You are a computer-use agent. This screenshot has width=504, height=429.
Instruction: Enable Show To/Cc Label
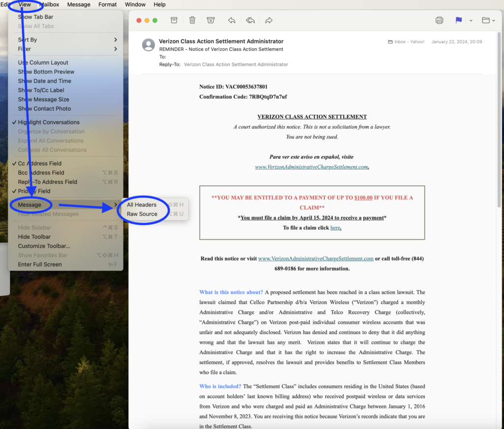65,90
